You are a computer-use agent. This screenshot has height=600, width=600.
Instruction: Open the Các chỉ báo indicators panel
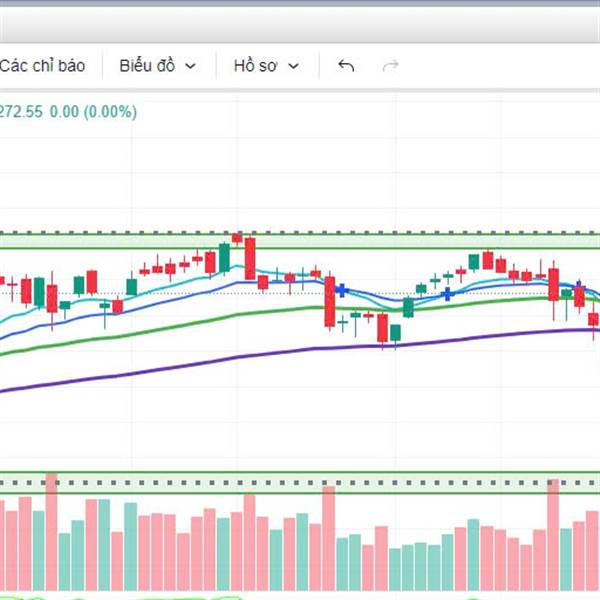tap(42, 66)
